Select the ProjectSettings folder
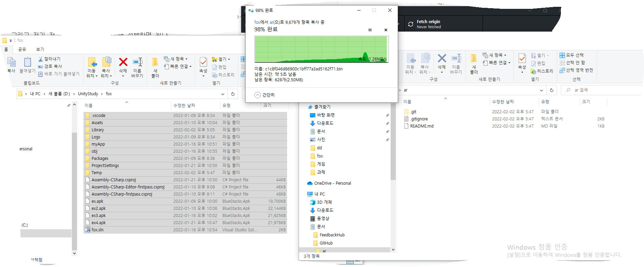This screenshot has width=644, height=267. click(185, 166)
